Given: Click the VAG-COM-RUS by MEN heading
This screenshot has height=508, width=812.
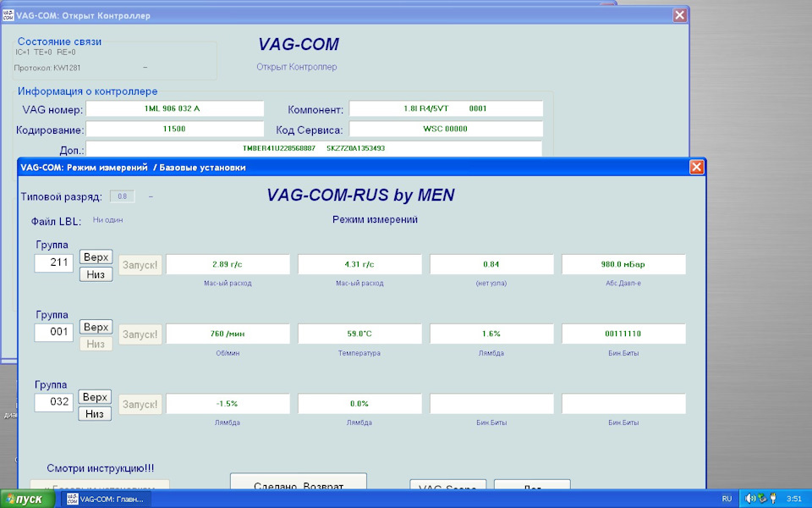Looking at the screenshot, I should pos(361,195).
